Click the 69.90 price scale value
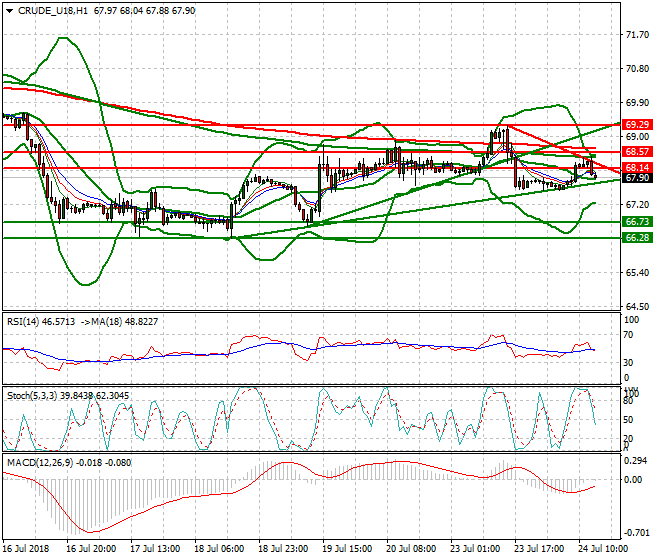660x560 pixels. 637,103
